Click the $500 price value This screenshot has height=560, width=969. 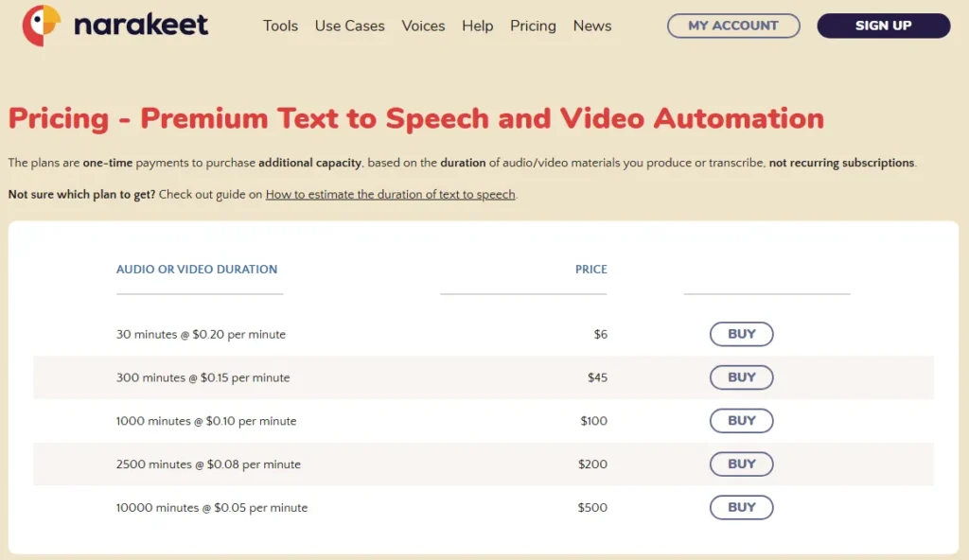click(x=592, y=507)
